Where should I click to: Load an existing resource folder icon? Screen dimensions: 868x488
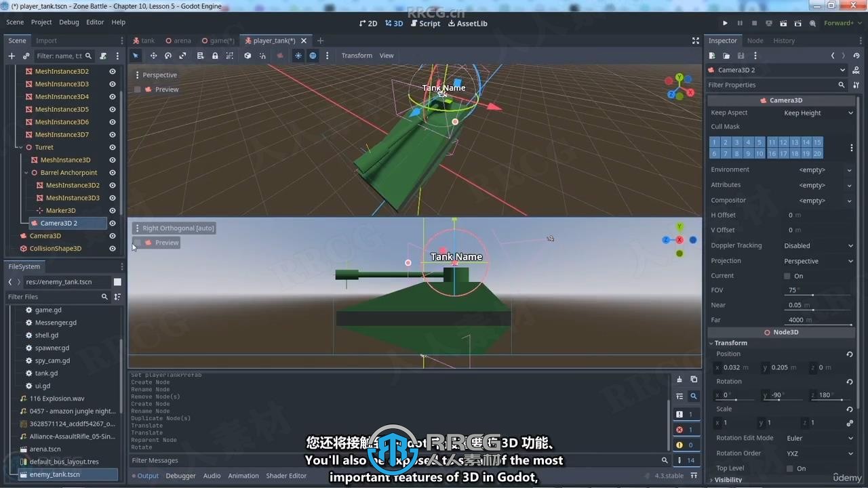tap(726, 56)
